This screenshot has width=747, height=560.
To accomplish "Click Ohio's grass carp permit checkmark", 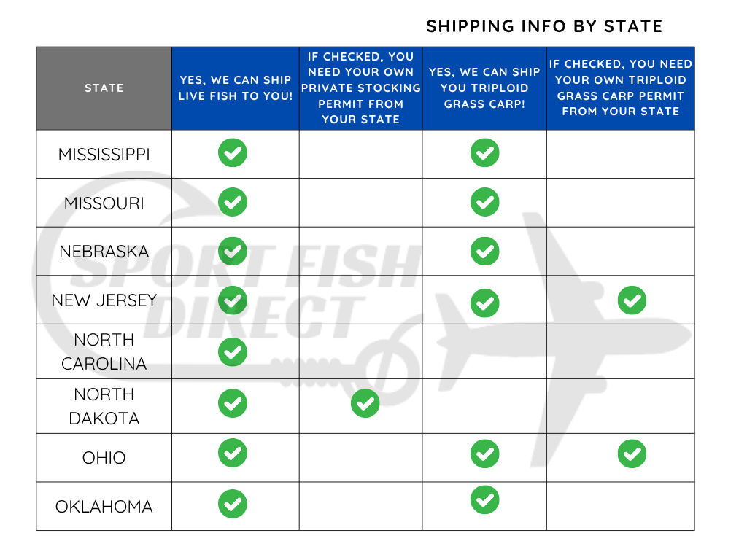I will 632,454.
